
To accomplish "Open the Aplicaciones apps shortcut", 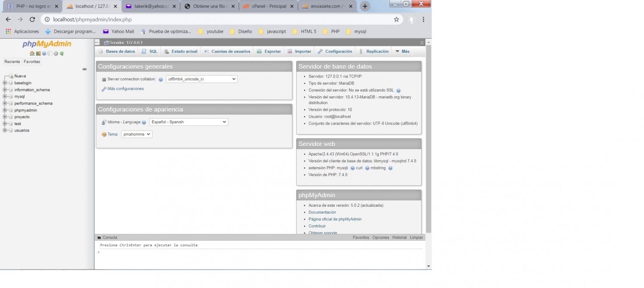I will [22, 31].
